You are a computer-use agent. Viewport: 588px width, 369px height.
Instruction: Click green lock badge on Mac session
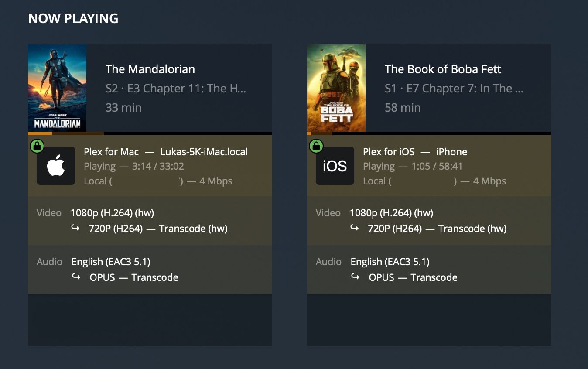pos(37,146)
